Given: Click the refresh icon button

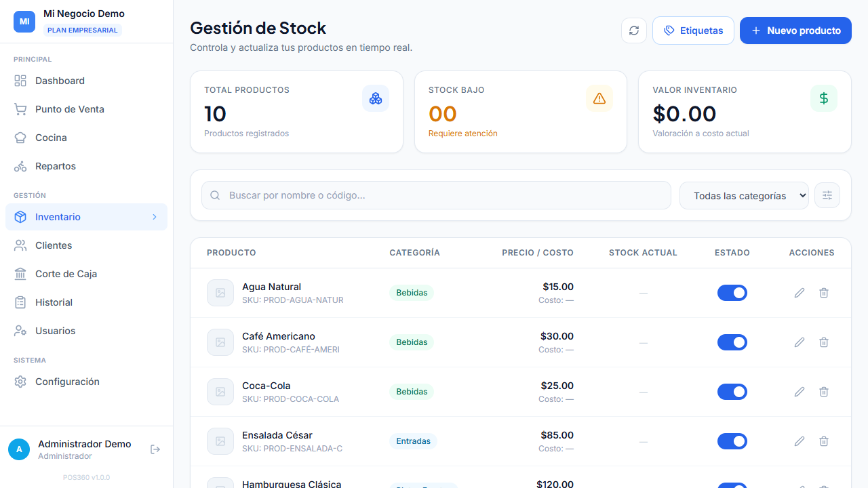Looking at the screenshot, I should pos(634,30).
